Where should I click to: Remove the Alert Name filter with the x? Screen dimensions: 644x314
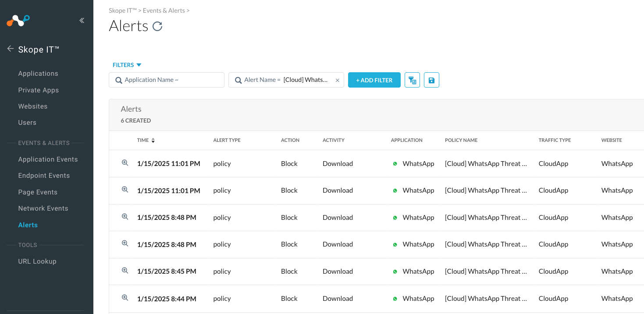point(337,80)
